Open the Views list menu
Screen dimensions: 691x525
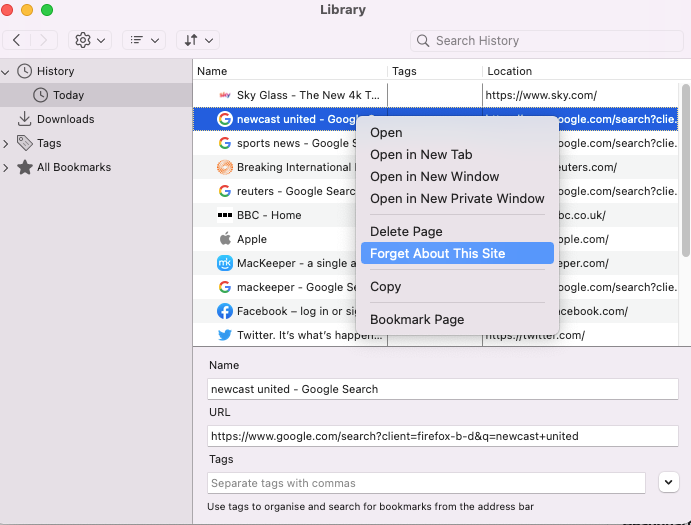click(144, 40)
